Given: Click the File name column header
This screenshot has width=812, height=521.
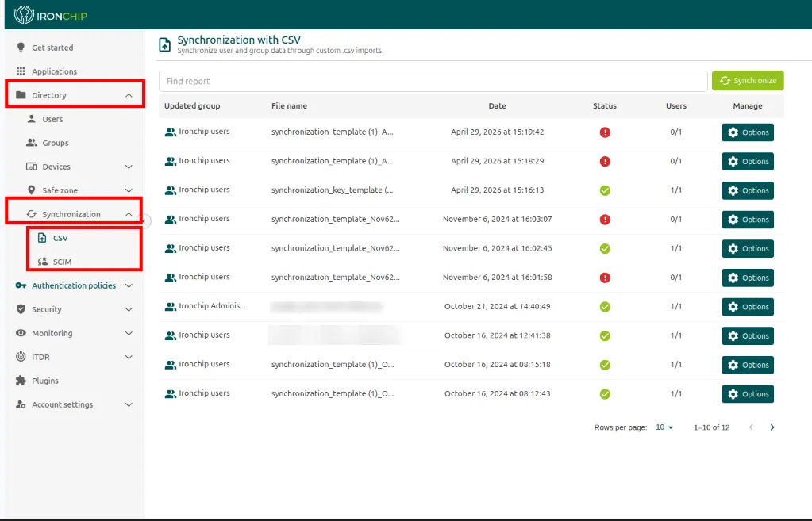Looking at the screenshot, I should point(289,106).
